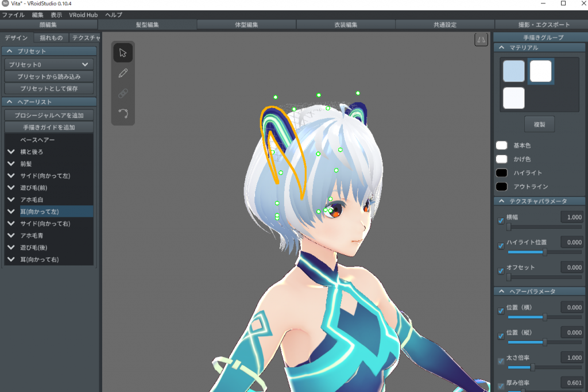588x392 pixels.
Task: Expand the 前髪 hair group
Action: click(11, 163)
